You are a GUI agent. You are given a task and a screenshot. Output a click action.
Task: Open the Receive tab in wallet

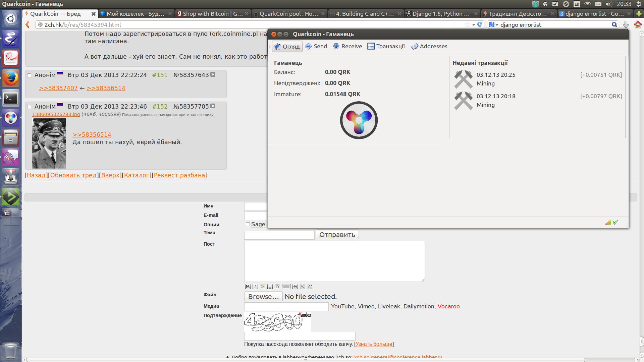tap(347, 46)
